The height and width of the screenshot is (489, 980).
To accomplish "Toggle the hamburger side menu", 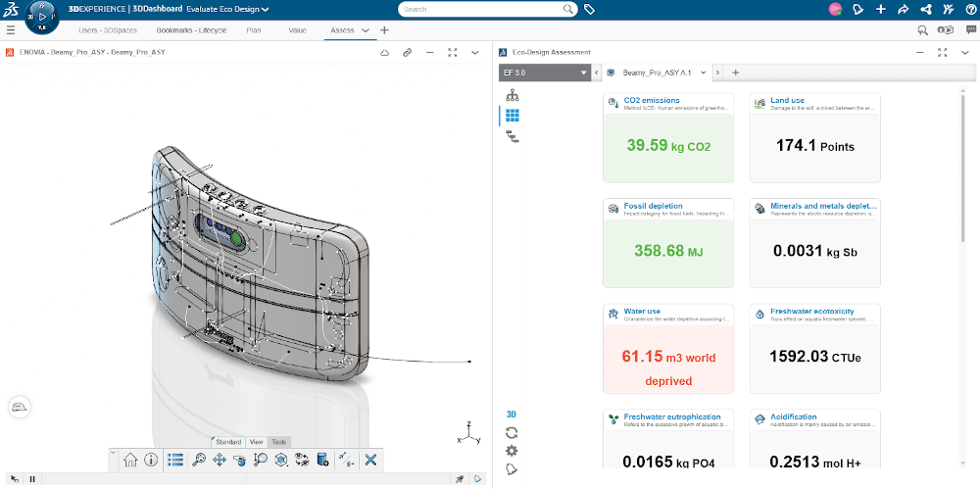I will pyautogui.click(x=11, y=30).
